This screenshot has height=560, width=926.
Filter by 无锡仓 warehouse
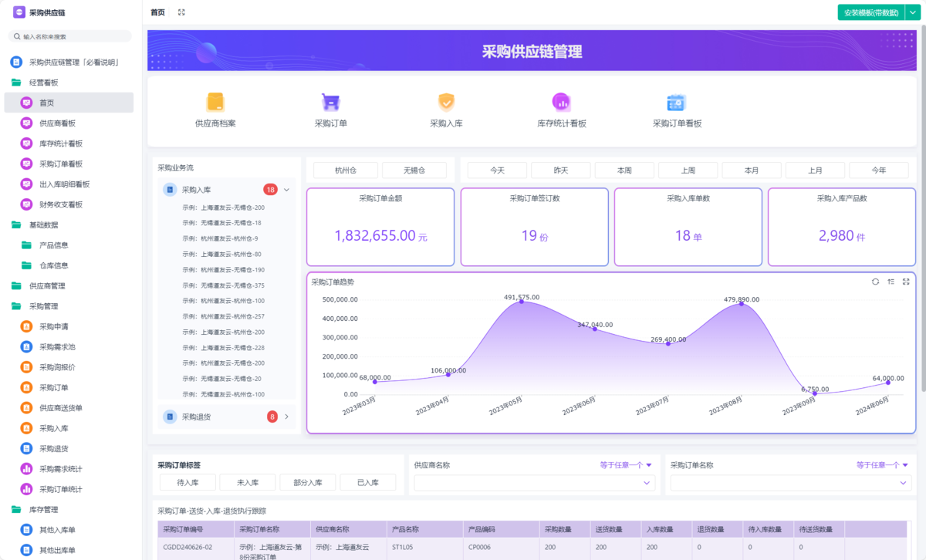pos(414,170)
